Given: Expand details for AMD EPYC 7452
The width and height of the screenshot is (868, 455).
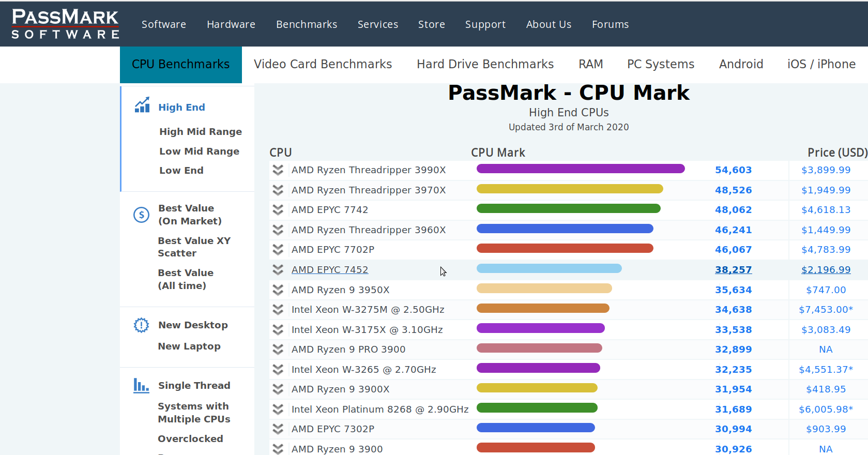Looking at the screenshot, I should click(x=278, y=270).
